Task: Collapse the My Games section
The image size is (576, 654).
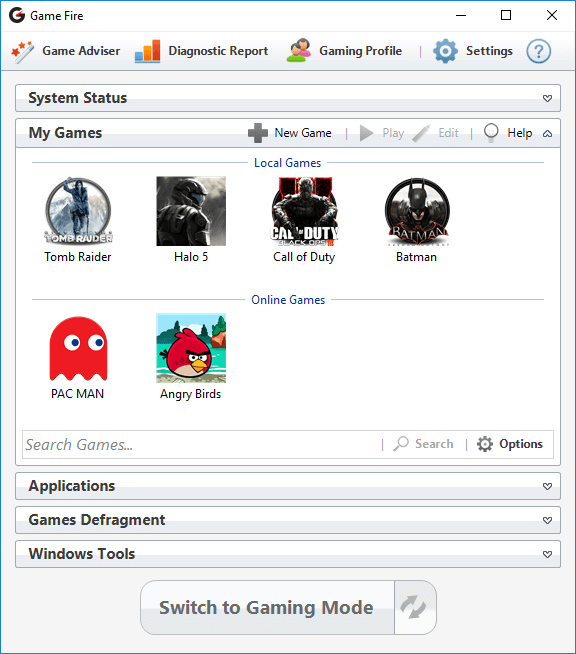Action: [547, 133]
